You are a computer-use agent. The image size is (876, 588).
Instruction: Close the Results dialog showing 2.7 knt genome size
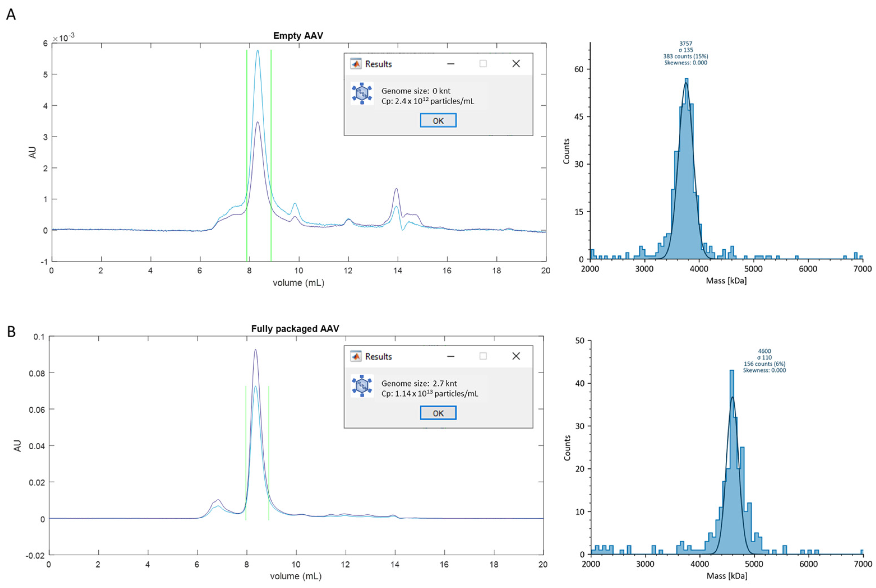point(516,356)
